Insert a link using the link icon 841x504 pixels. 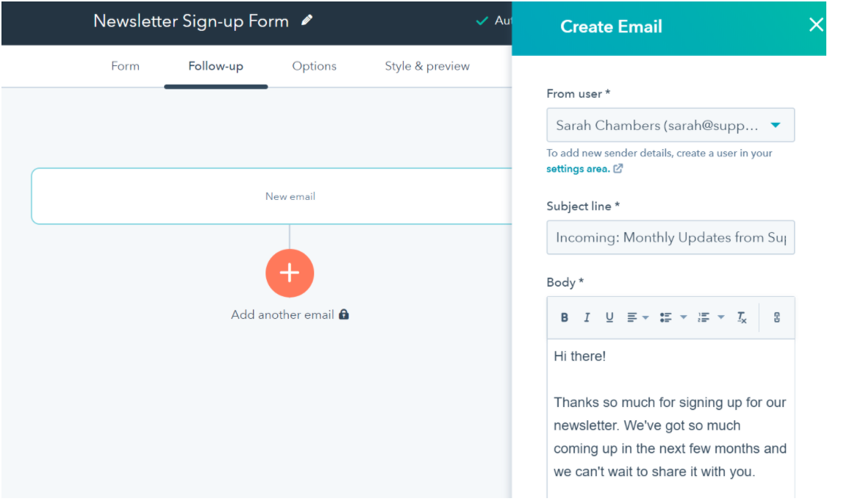(776, 317)
